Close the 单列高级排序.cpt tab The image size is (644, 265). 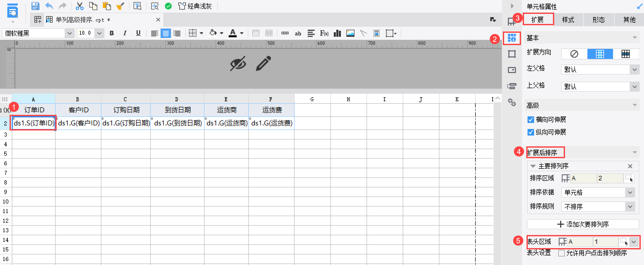point(158,20)
